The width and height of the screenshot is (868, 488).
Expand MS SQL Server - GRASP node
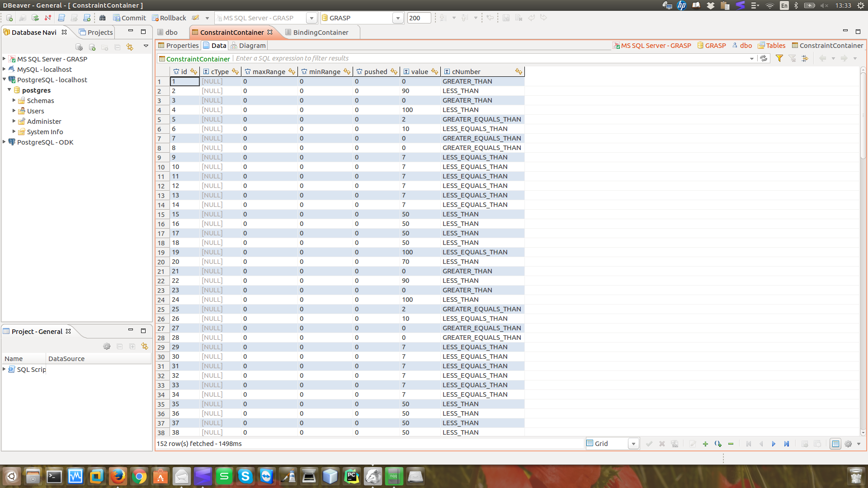[5, 59]
